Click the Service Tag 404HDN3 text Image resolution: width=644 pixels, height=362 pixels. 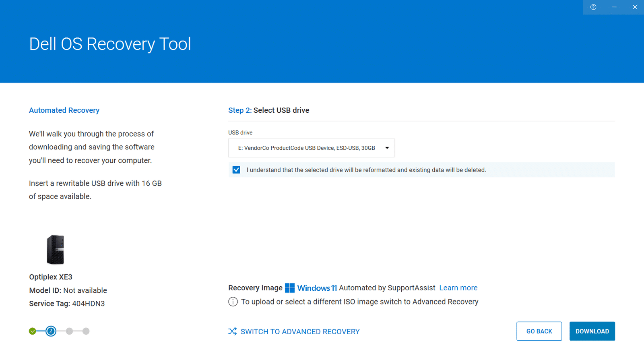click(x=67, y=304)
